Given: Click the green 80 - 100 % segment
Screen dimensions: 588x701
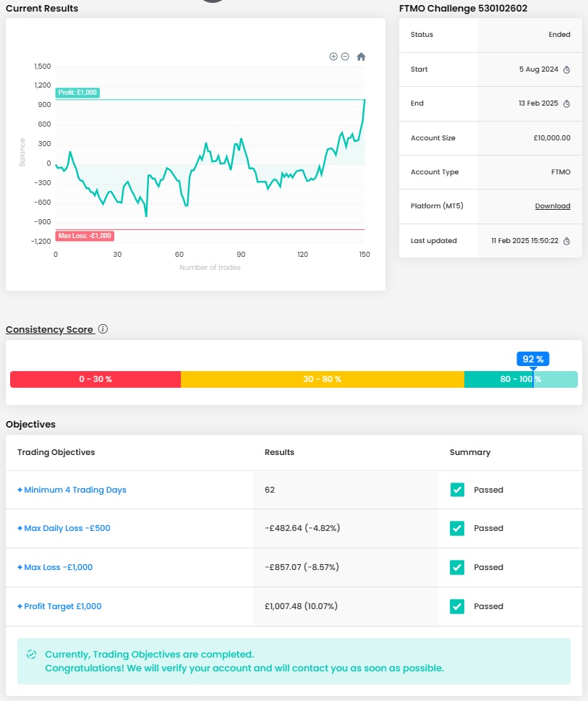Looking at the screenshot, I should 521,379.
